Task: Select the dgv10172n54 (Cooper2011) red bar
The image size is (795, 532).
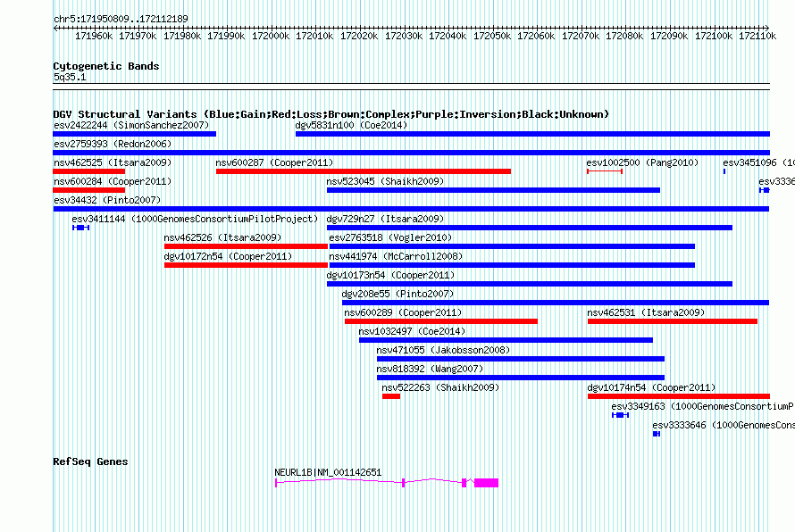Action: [x=246, y=265]
